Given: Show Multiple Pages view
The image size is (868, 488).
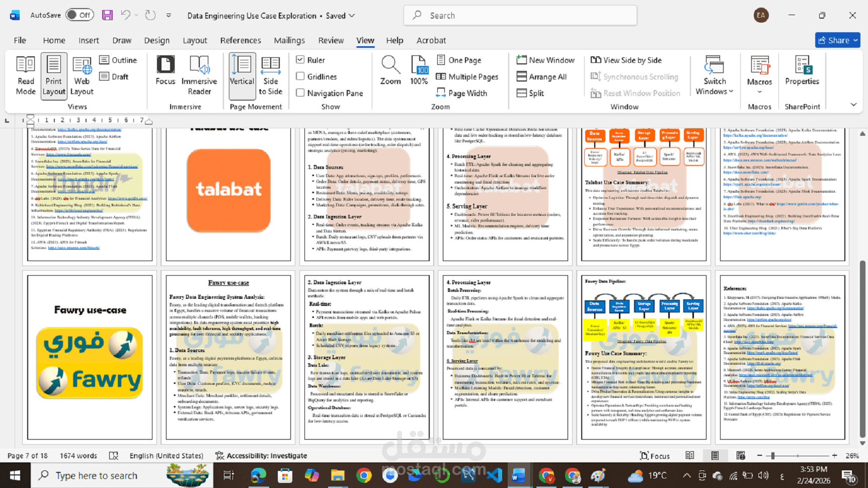Looking at the screenshot, I should (467, 76).
